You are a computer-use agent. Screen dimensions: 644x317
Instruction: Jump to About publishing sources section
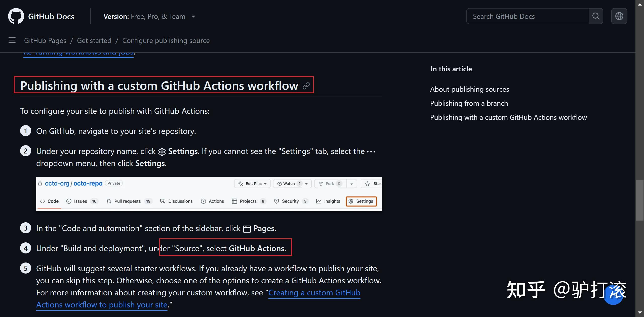(469, 89)
